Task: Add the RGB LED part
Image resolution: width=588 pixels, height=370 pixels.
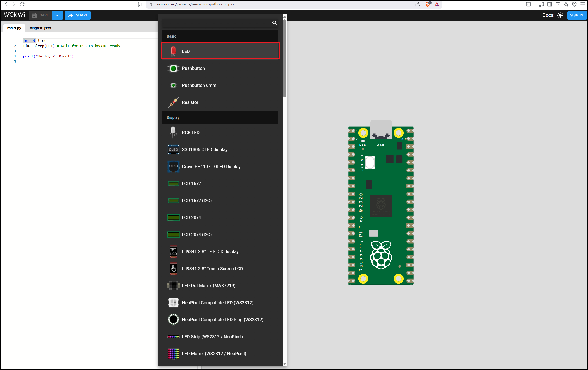Action: pyautogui.click(x=220, y=133)
